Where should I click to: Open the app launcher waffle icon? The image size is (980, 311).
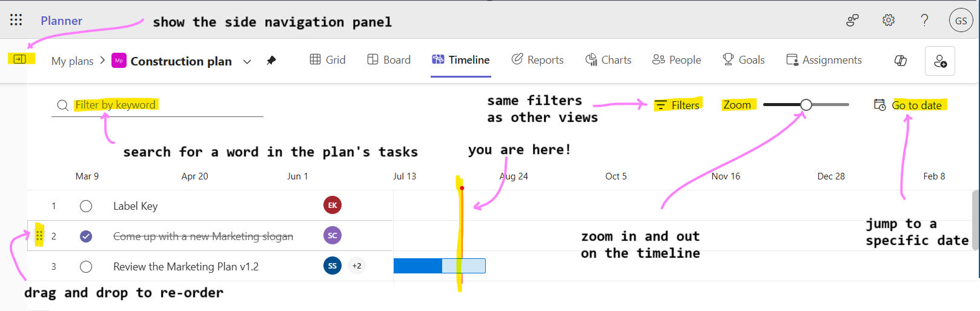pos(16,20)
